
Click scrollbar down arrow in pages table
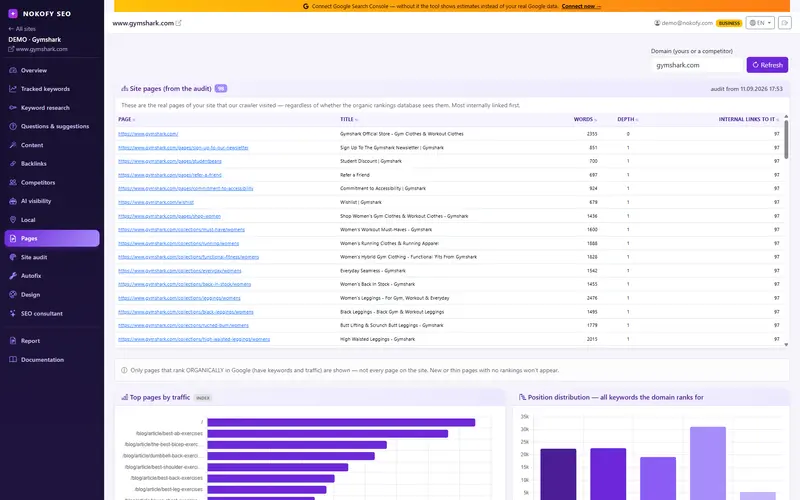point(786,344)
